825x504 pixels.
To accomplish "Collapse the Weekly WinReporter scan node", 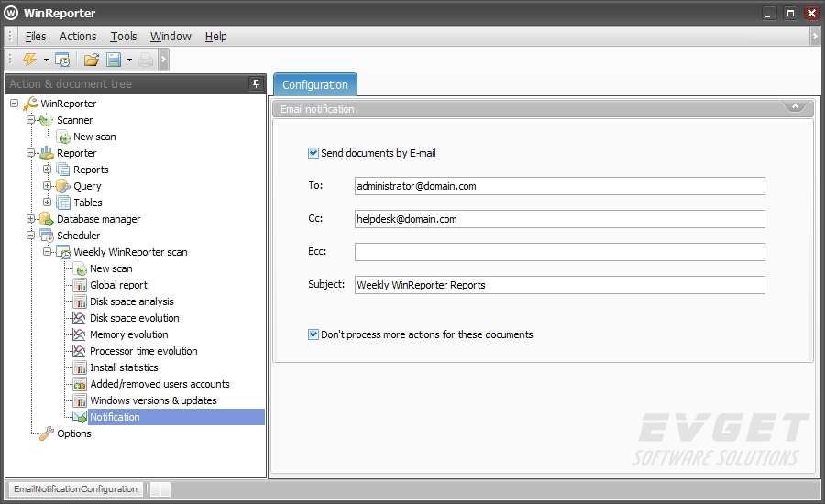I will point(48,251).
